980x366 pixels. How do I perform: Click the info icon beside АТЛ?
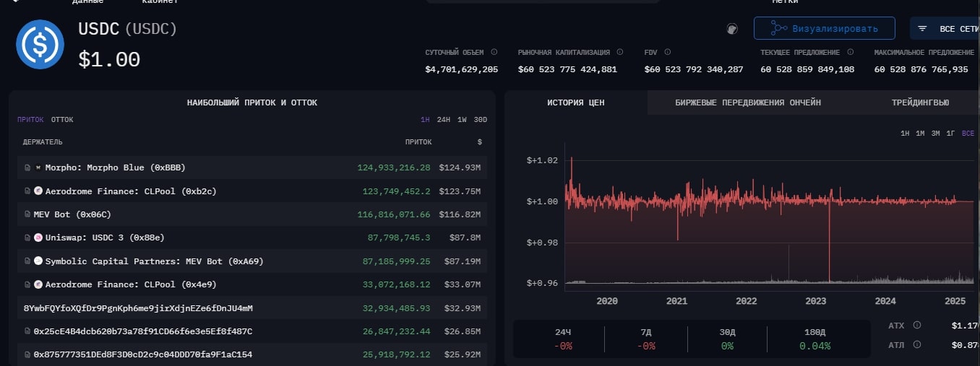tap(917, 344)
